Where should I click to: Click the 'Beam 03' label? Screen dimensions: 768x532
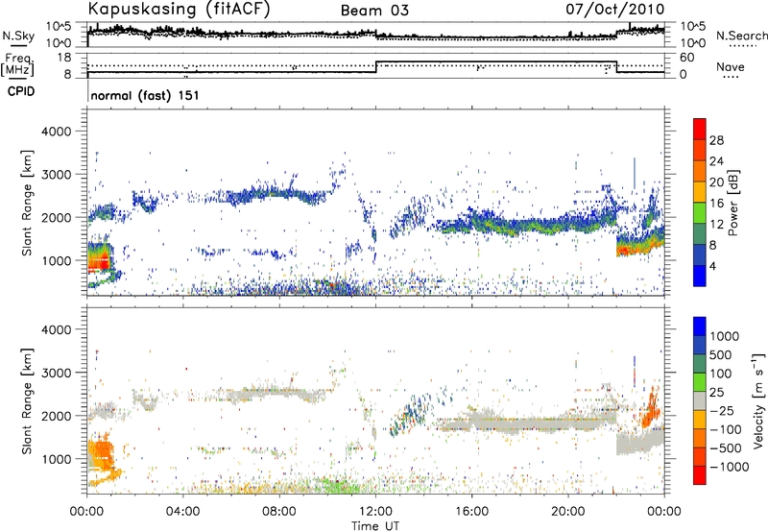coord(374,11)
